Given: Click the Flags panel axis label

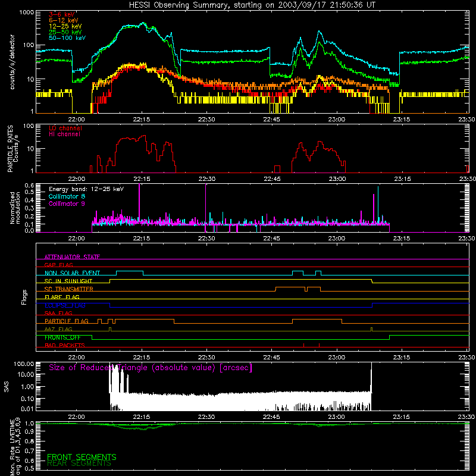Looking at the screenshot, I should click(24, 297).
